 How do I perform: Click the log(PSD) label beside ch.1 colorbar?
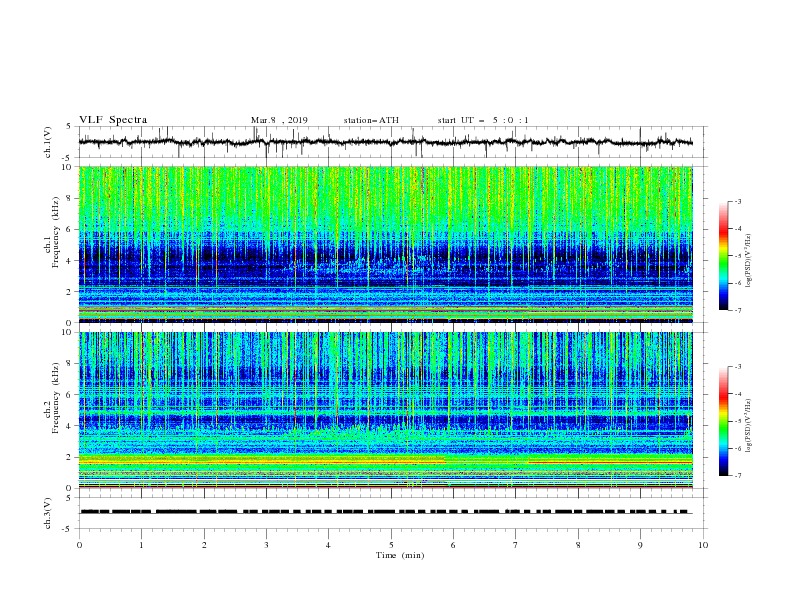click(748, 261)
